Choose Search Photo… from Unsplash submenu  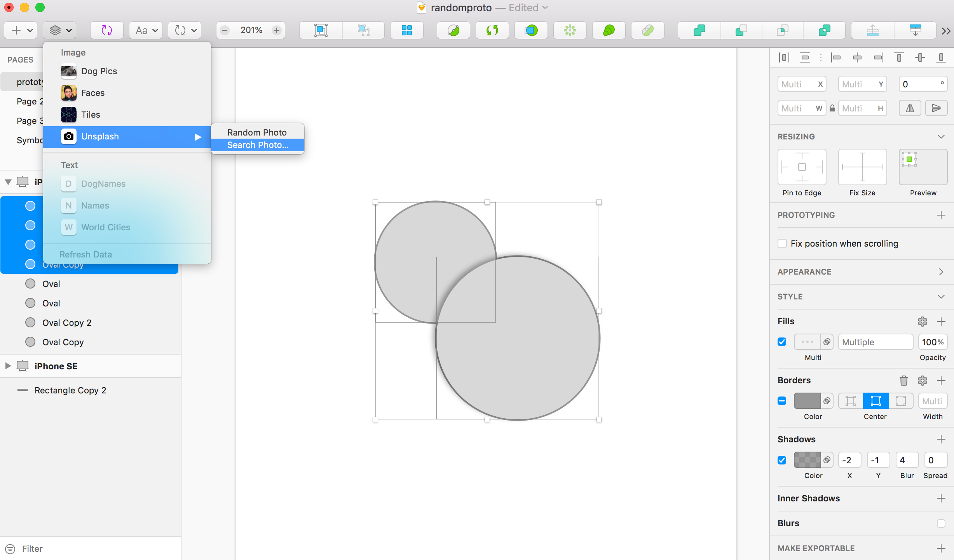258,145
